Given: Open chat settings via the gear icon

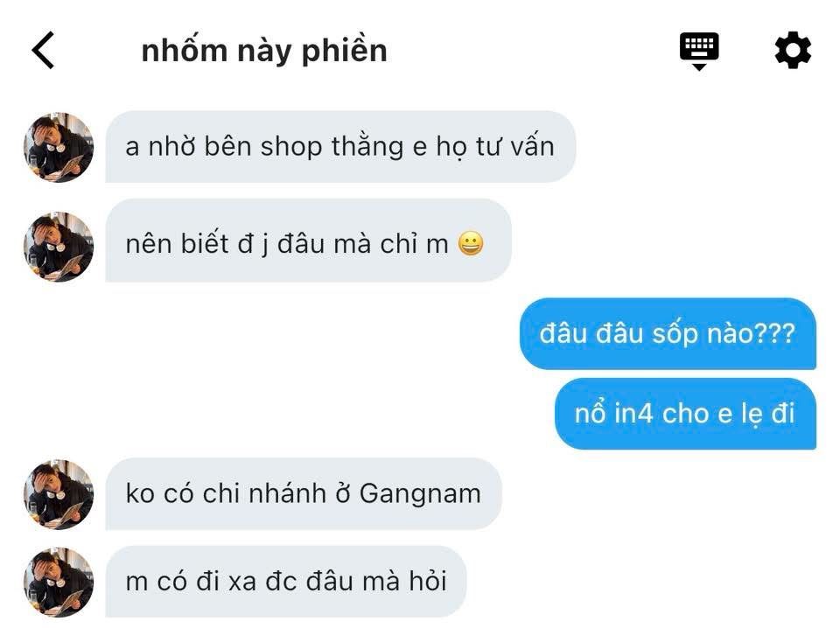Looking at the screenshot, I should 793,51.
